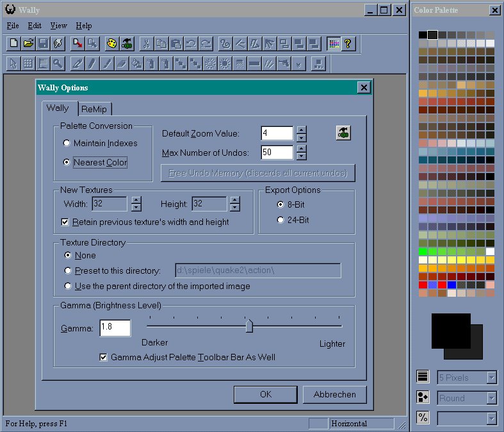
Task: Click the percent icon in Color Palette
Action: pos(423,418)
